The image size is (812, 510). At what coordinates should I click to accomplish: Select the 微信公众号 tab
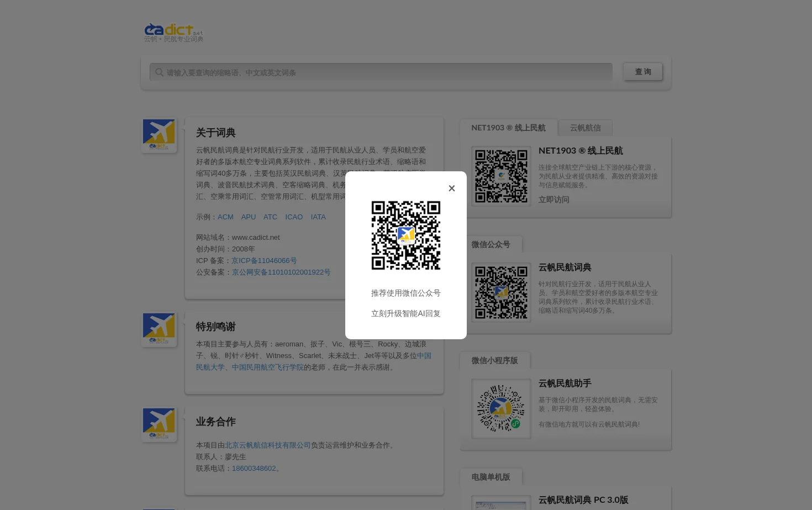[x=491, y=244]
